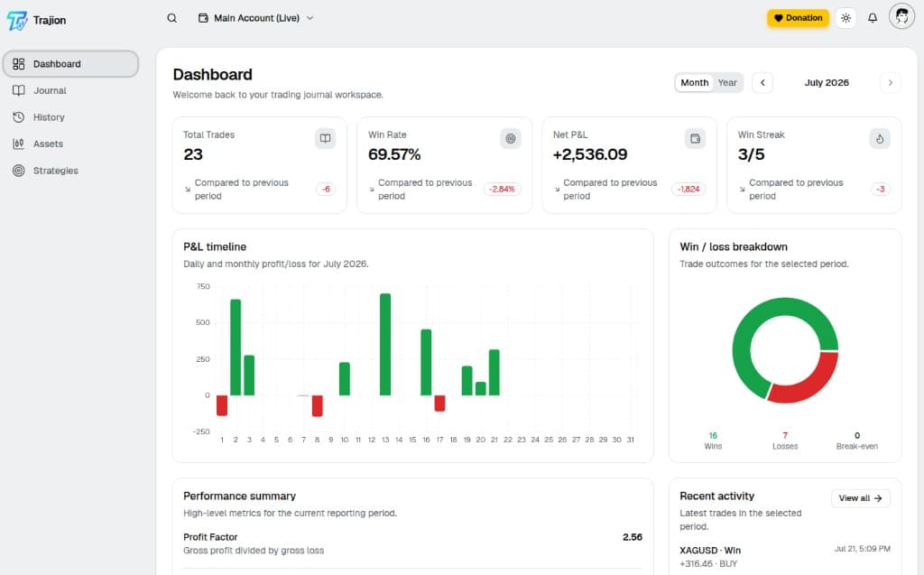Viewport: 924px width, 575px height.
Task: Click the 16 Wins legend
Action: click(713, 441)
